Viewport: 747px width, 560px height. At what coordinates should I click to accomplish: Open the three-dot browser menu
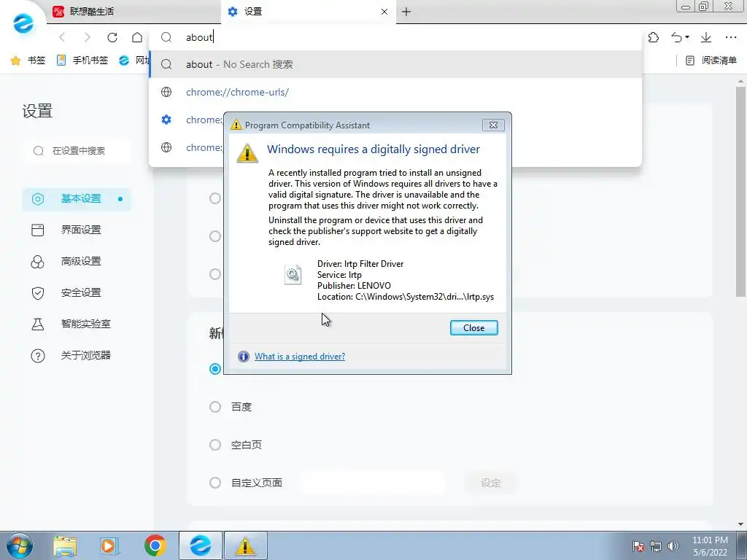(x=731, y=37)
